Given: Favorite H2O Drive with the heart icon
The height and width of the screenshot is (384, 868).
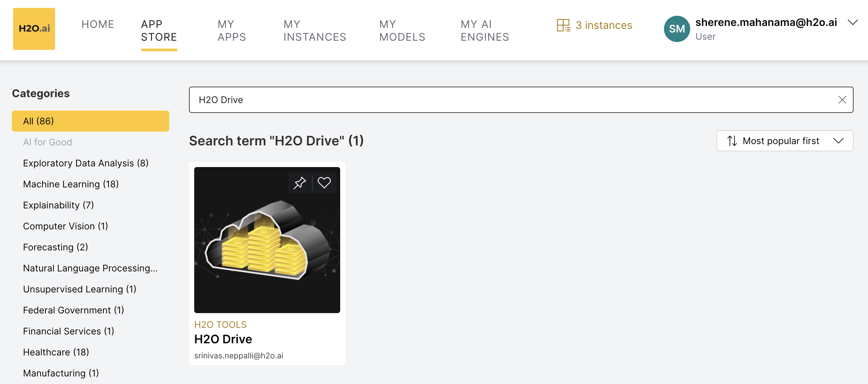Looking at the screenshot, I should pyautogui.click(x=324, y=183).
